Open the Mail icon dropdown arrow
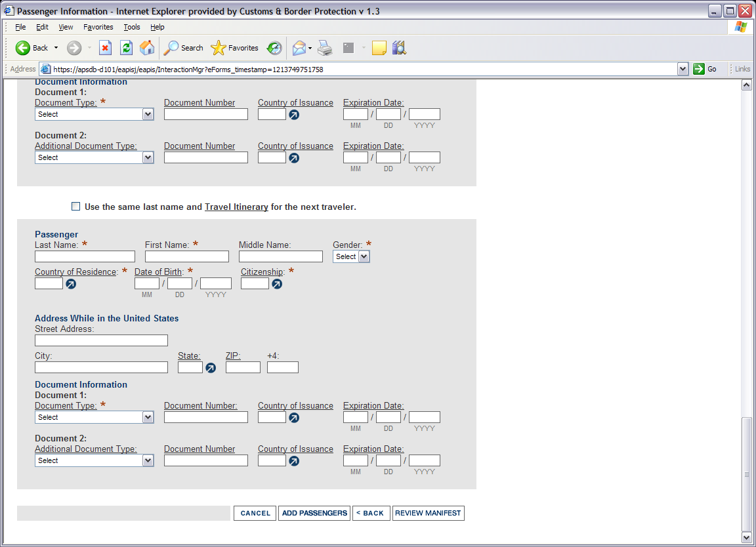The width and height of the screenshot is (756, 547). click(x=310, y=48)
